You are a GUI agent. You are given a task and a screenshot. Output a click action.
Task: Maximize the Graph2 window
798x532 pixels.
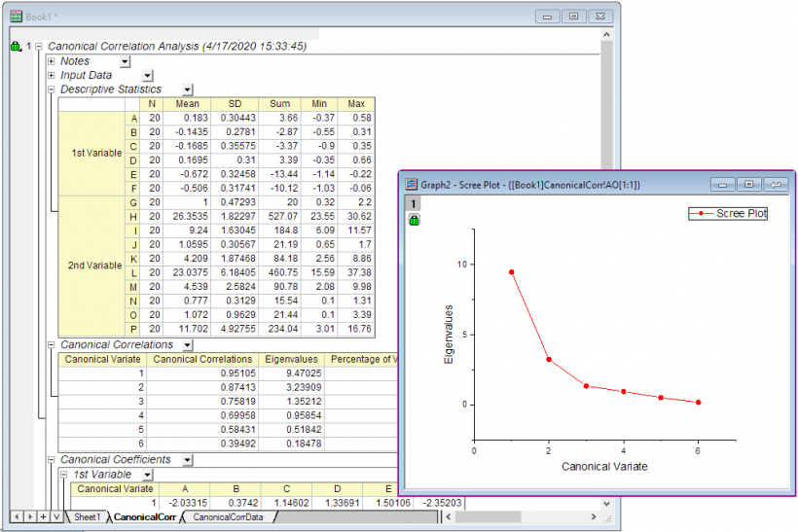point(748,185)
